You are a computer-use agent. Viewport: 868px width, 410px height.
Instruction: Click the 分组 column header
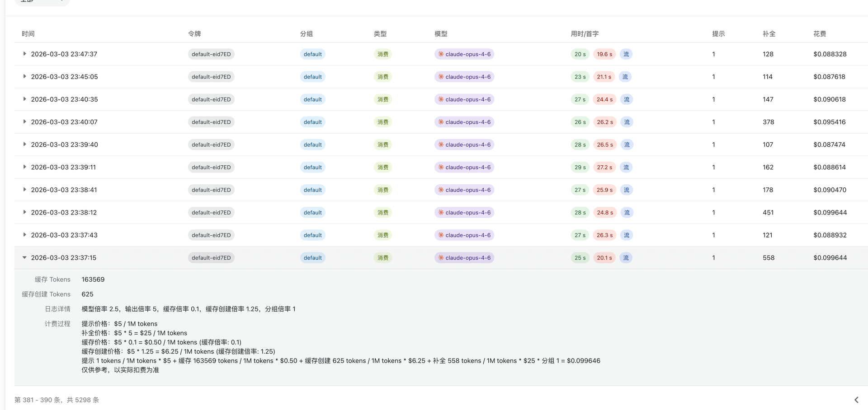(x=307, y=34)
